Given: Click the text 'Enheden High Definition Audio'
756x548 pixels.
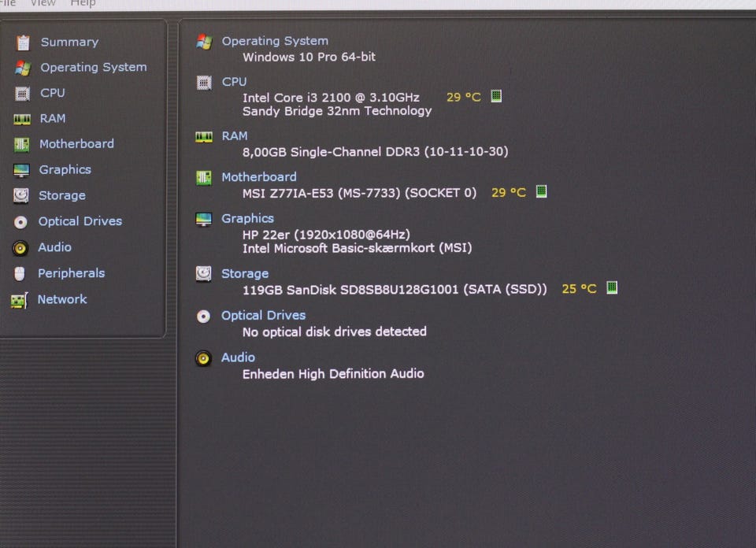Looking at the screenshot, I should [333, 374].
